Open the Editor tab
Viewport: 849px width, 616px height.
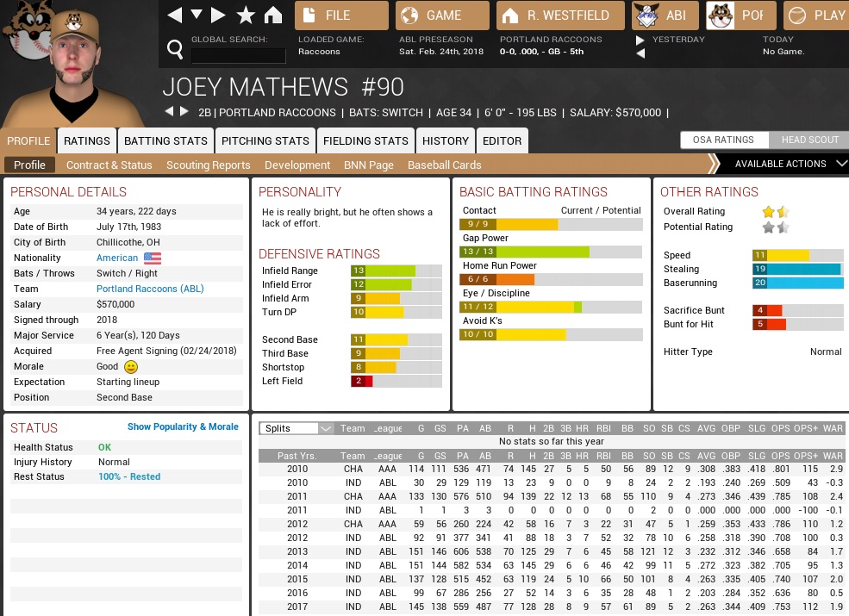(502, 140)
